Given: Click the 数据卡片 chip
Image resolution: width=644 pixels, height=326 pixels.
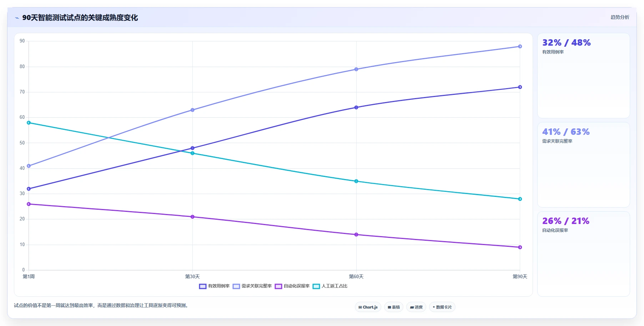Looking at the screenshot, I should [442, 307].
